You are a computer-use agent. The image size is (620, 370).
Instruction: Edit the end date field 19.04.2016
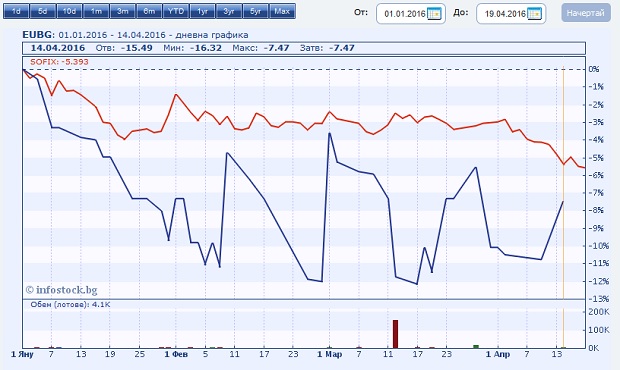click(505, 14)
